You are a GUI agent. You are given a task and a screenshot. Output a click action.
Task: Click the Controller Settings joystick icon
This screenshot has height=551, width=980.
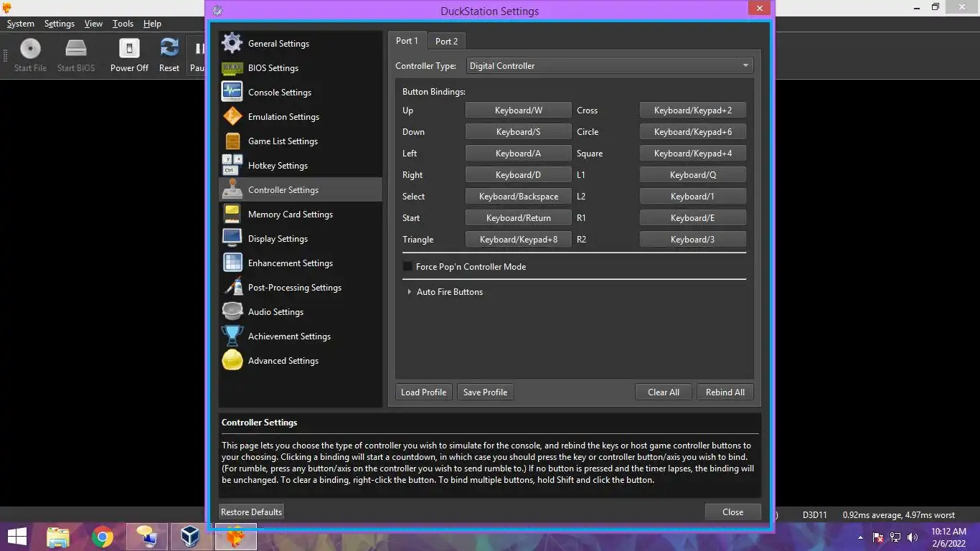[232, 189]
